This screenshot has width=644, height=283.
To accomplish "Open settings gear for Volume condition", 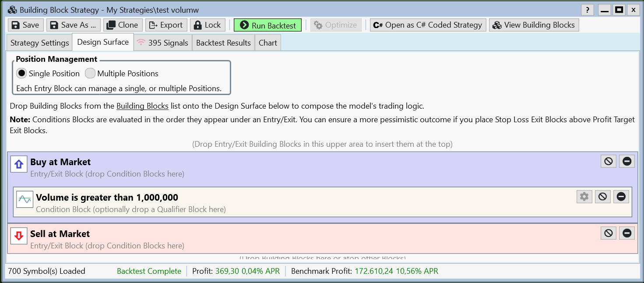I will pos(584,197).
